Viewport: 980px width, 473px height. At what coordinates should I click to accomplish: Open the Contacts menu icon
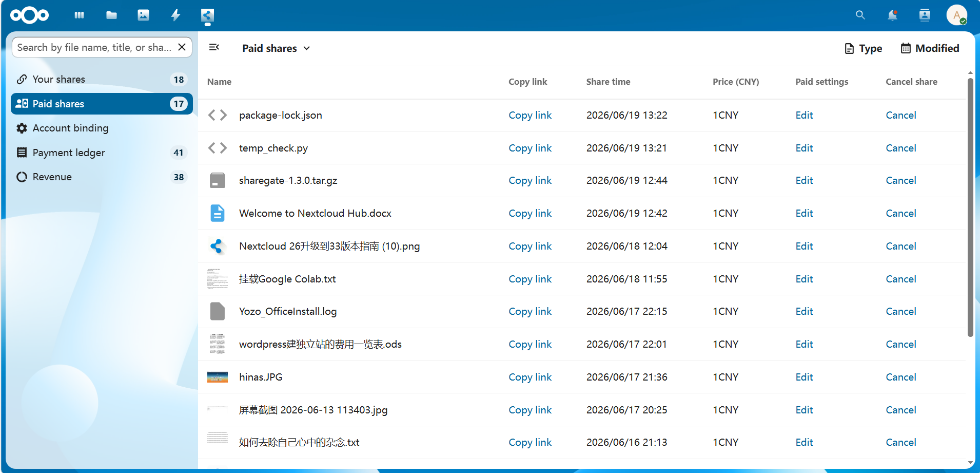[925, 15]
